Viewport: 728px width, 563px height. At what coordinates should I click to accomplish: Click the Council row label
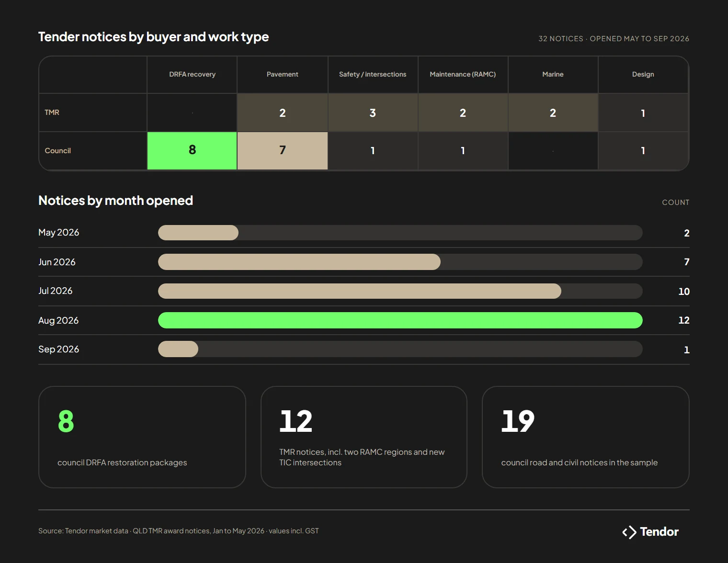coord(58,151)
